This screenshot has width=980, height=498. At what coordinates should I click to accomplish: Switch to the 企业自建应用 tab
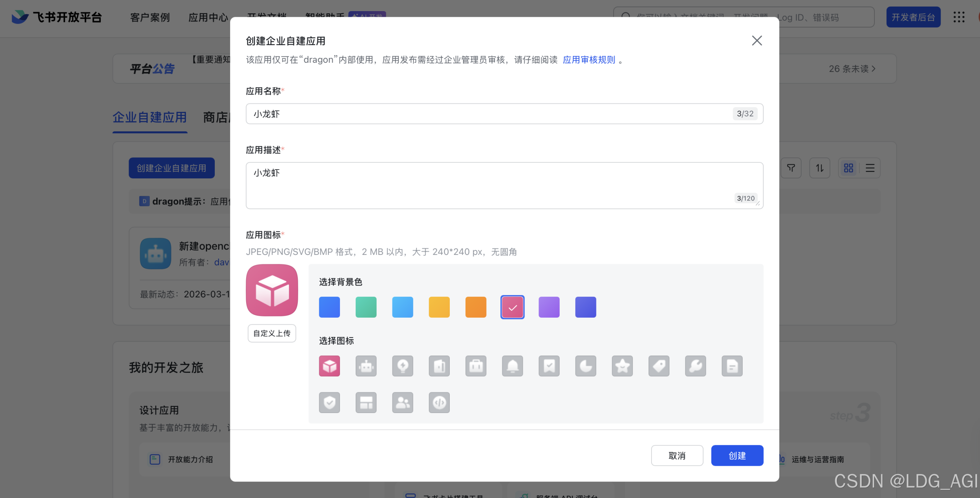[x=149, y=117]
